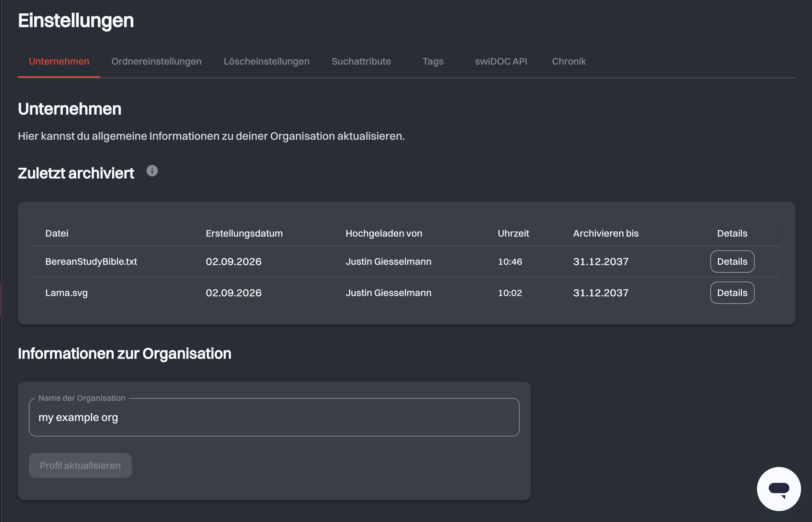Show the Chronik tab
The width and height of the screenshot is (812, 522).
point(569,61)
